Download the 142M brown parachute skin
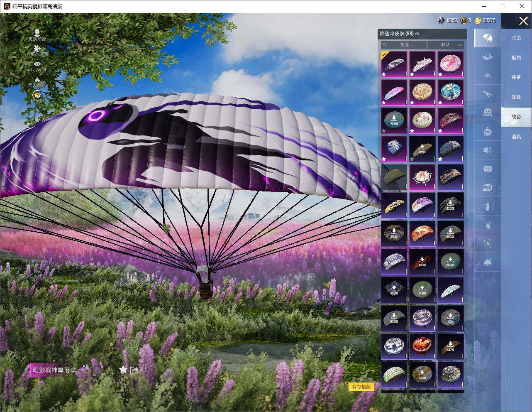Viewport: 532px width, 412px height. coord(451,347)
